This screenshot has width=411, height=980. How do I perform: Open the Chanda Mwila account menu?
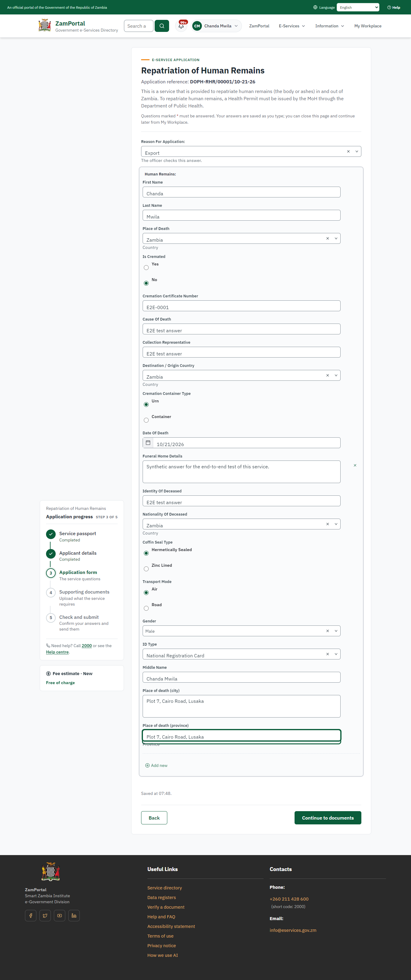[x=216, y=26]
